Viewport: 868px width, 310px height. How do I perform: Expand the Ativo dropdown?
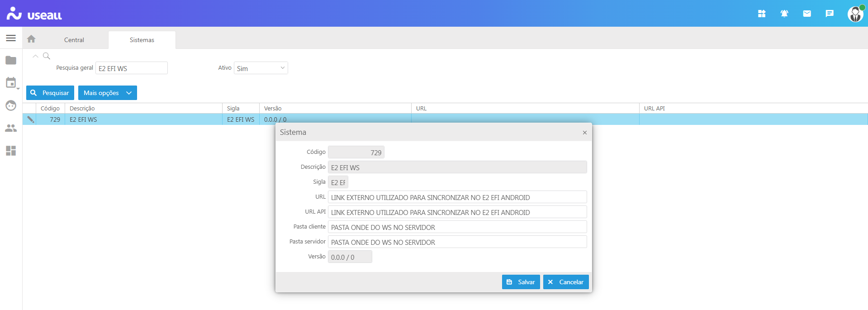coord(261,68)
